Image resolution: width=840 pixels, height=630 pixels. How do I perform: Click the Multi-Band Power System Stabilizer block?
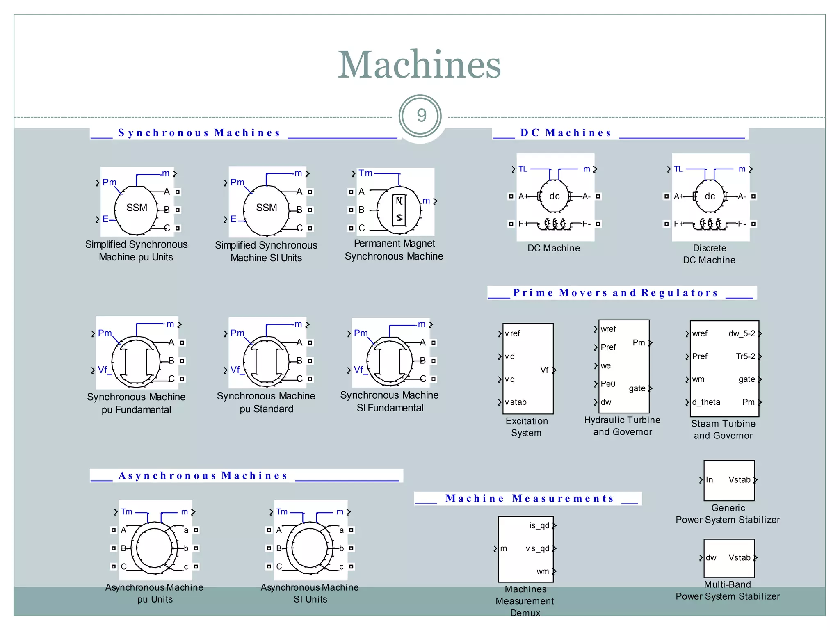729,558
